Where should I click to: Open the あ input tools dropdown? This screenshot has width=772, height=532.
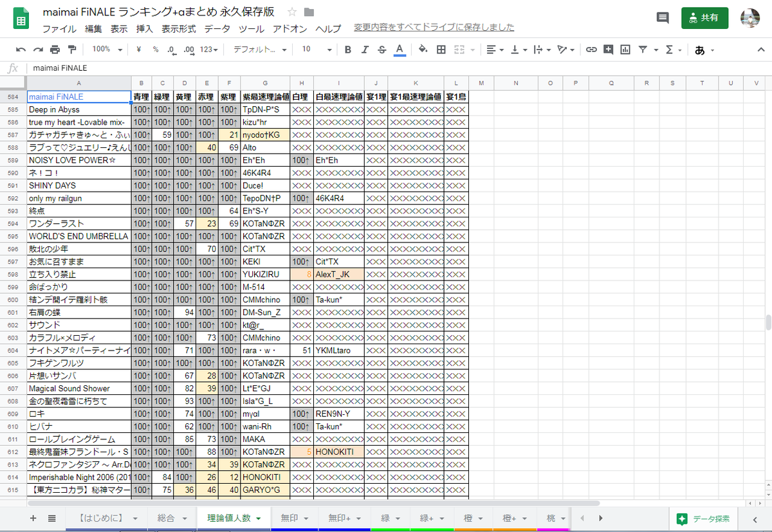click(704, 50)
